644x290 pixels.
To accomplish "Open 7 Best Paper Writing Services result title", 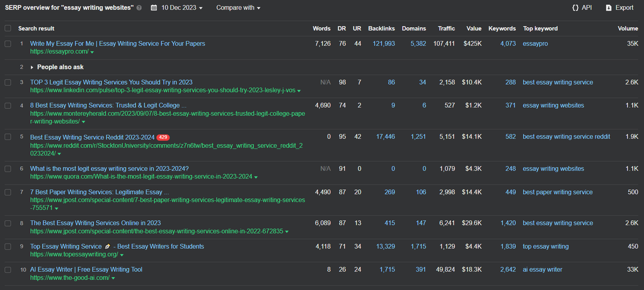I will pos(99,192).
